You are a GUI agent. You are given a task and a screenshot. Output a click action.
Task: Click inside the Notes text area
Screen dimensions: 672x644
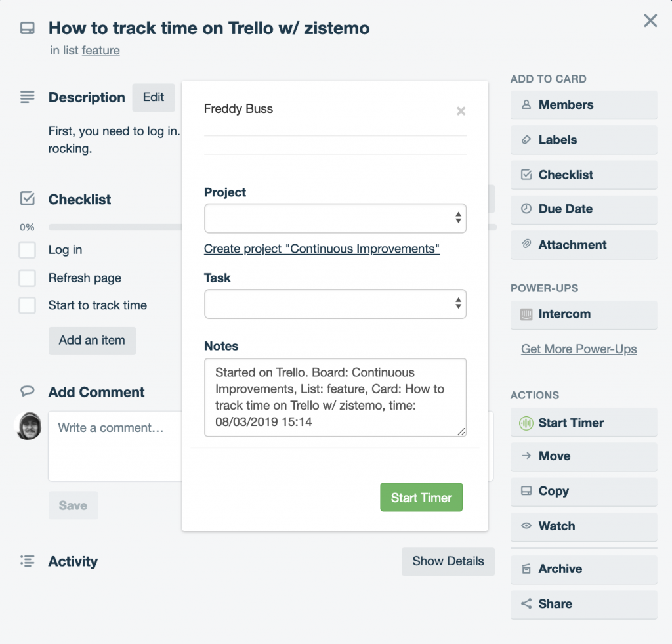click(335, 397)
